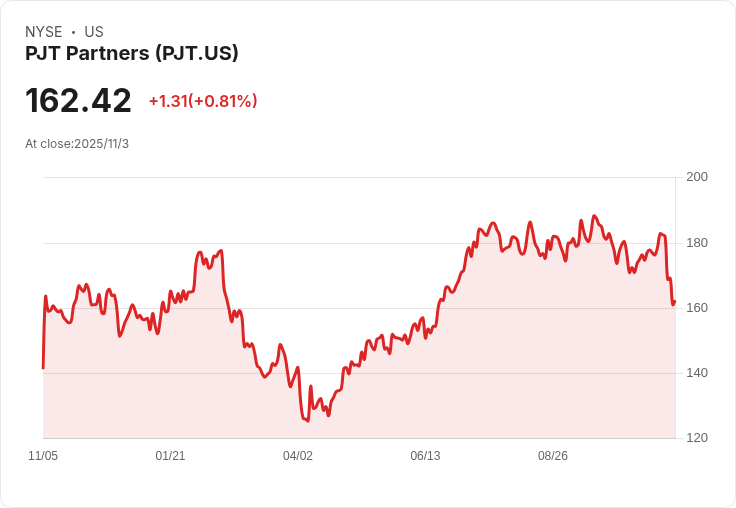Click the US market label

(x=94, y=32)
